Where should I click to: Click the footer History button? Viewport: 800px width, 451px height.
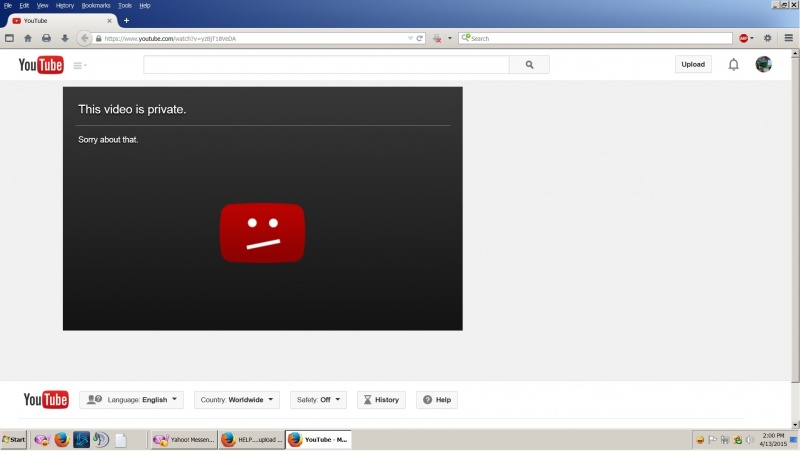381,399
